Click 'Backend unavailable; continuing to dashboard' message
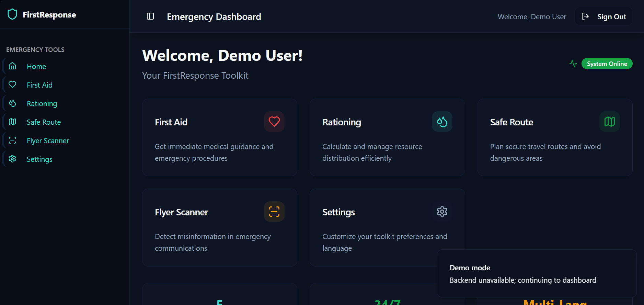 523,280
